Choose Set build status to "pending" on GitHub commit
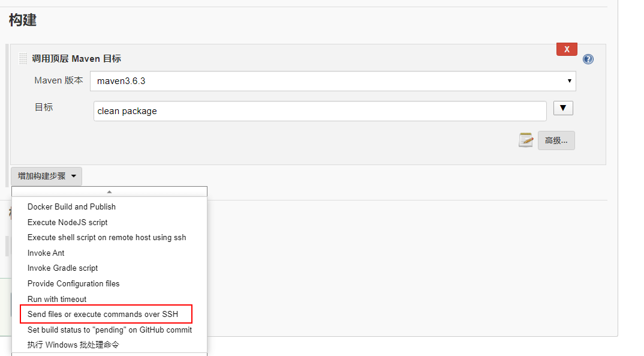The image size is (644, 356). click(110, 330)
